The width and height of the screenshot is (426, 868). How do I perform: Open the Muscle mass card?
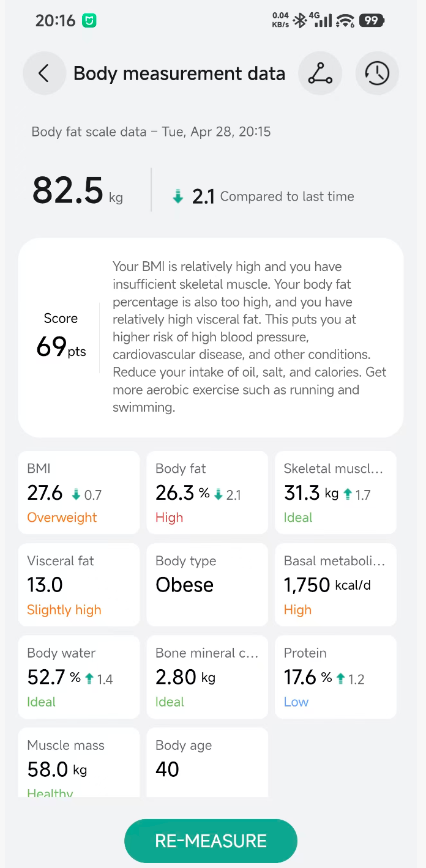79,762
